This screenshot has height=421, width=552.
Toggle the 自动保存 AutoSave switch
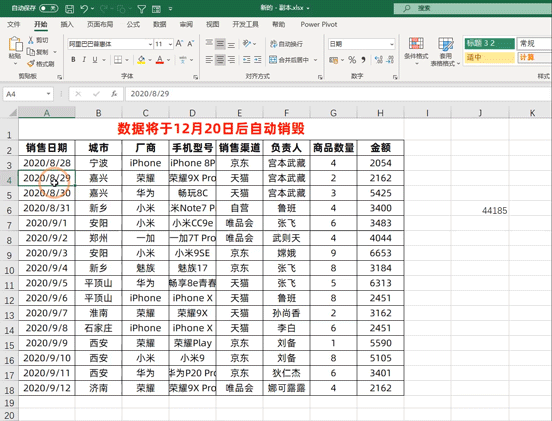click(x=48, y=8)
